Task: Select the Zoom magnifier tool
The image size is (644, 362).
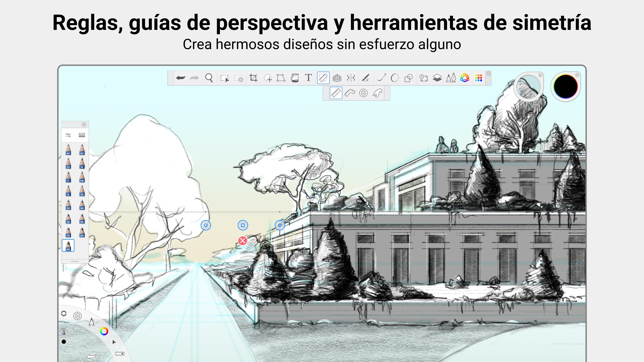Action: pos(209,78)
